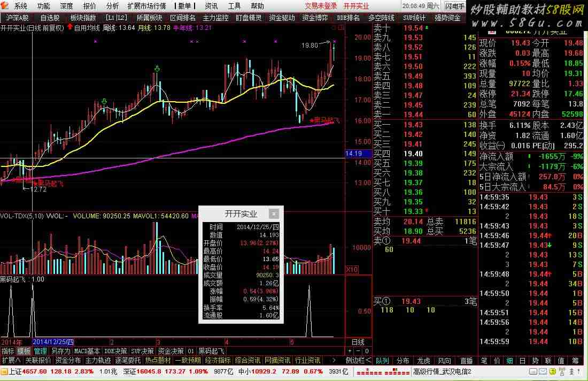Open the 热点题材 tab

[158, 361]
